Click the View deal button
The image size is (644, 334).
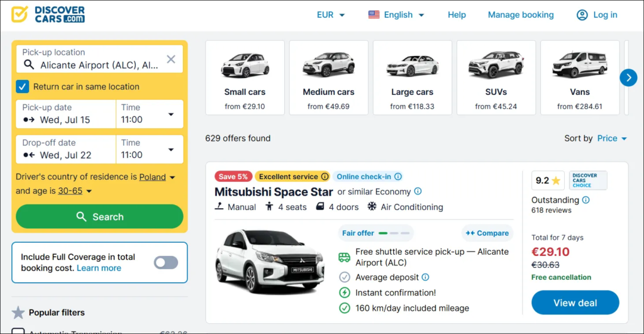575,303
